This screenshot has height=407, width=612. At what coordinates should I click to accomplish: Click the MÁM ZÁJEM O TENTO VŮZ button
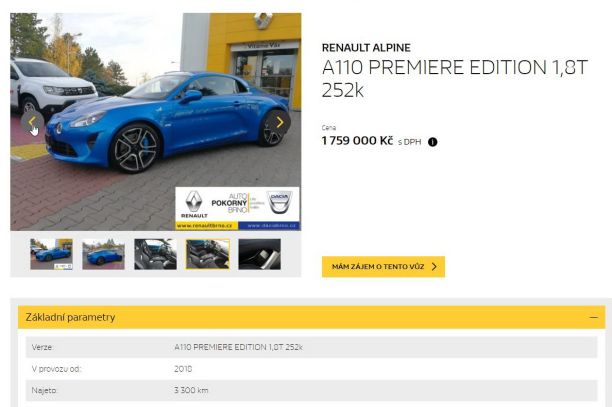click(383, 267)
